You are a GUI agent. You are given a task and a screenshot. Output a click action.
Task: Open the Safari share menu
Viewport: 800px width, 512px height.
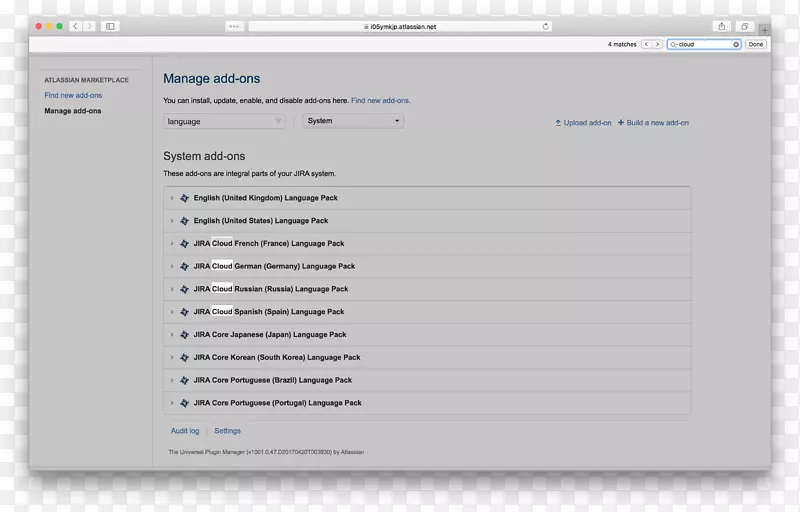[721, 26]
